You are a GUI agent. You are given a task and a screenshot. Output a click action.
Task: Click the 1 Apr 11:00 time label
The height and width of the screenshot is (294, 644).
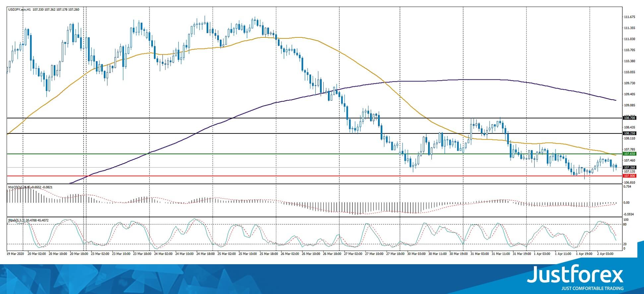[564, 254]
